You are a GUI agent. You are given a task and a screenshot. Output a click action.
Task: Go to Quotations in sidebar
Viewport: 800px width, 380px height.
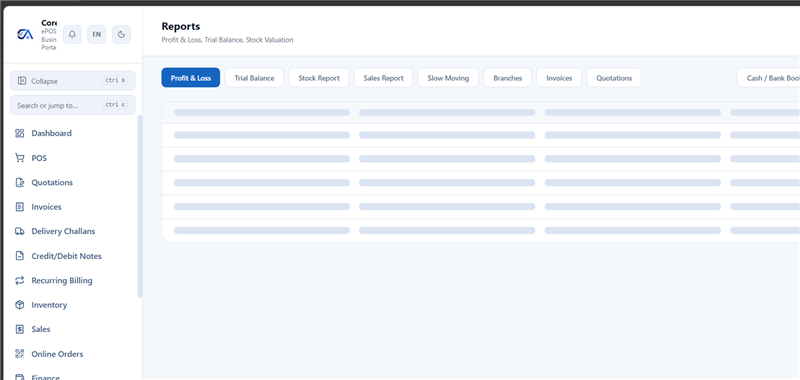click(x=52, y=183)
